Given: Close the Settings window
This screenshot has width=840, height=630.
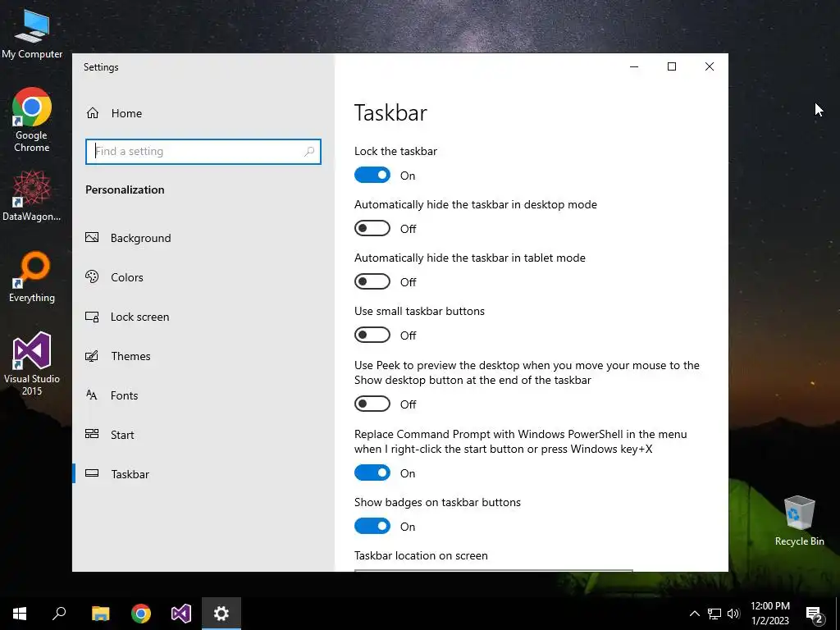Looking at the screenshot, I should tap(710, 66).
